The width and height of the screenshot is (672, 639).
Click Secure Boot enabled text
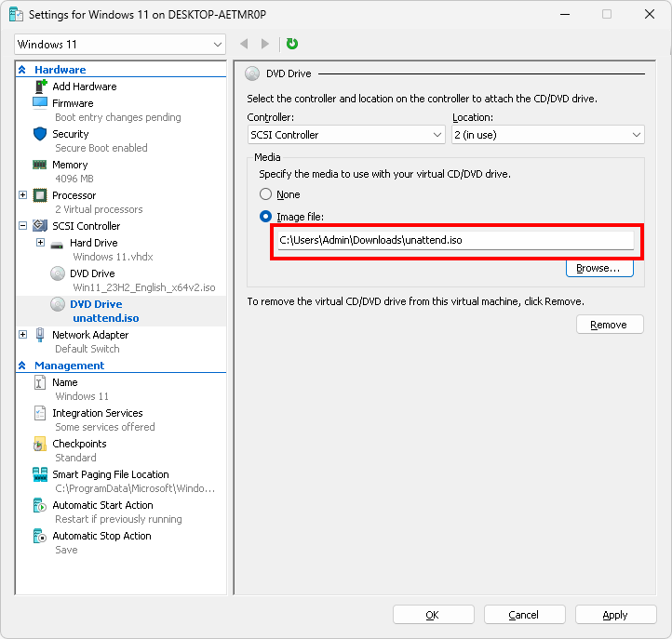pyautogui.click(x=101, y=148)
